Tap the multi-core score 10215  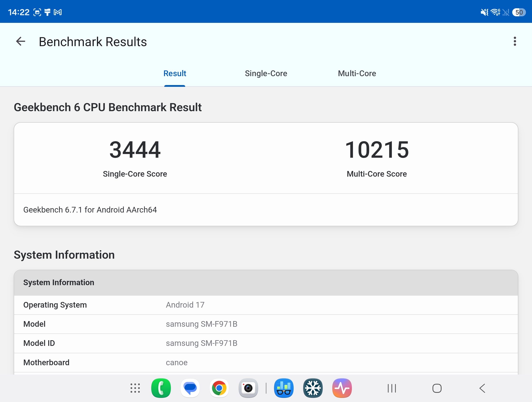coord(377,150)
